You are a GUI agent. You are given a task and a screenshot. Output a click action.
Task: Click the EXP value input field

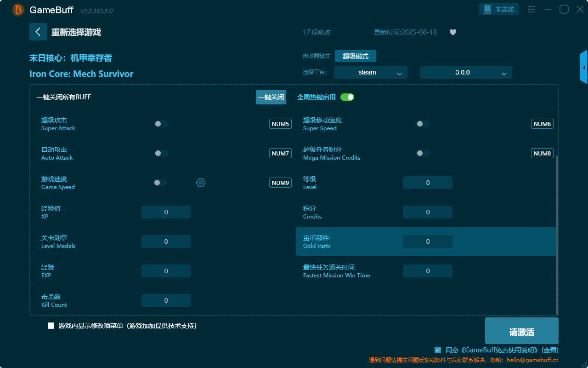click(166, 271)
